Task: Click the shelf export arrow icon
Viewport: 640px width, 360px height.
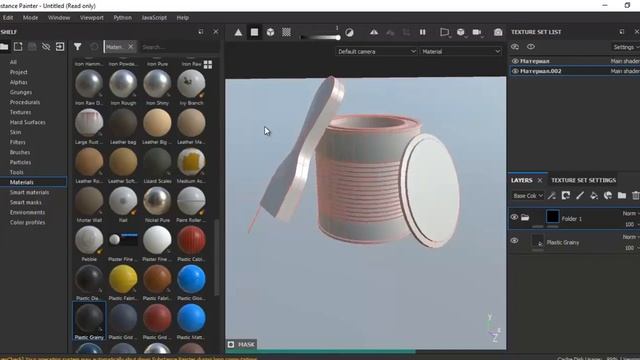Action: [x=60, y=47]
